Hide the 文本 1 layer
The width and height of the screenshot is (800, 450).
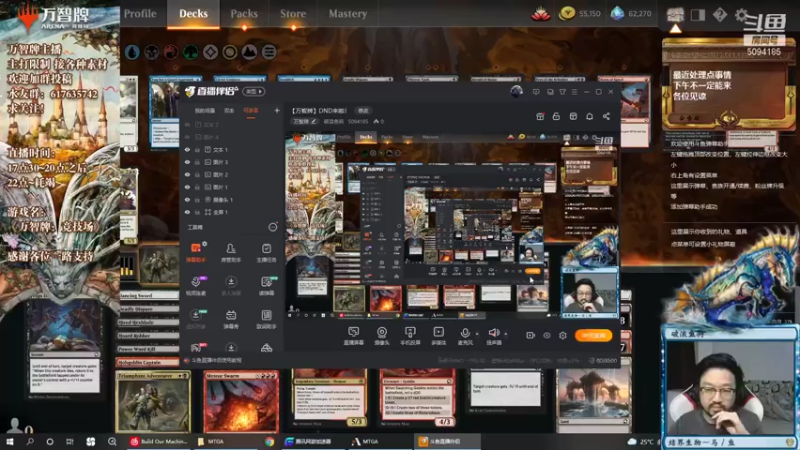(x=187, y=149)
